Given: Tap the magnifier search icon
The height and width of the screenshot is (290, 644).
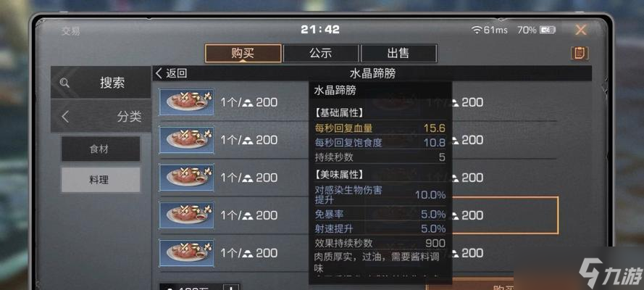Looking at the screenshot, I should (64, 83).
